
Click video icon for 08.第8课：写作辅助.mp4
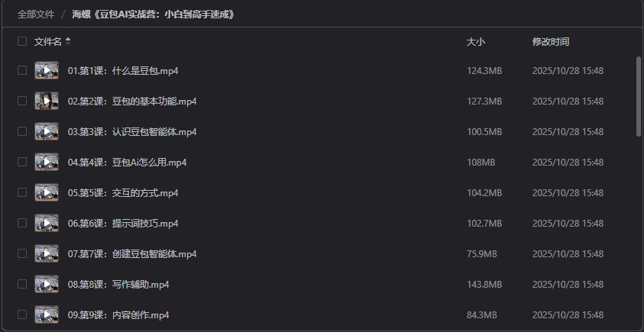click(x=47, y=285)
